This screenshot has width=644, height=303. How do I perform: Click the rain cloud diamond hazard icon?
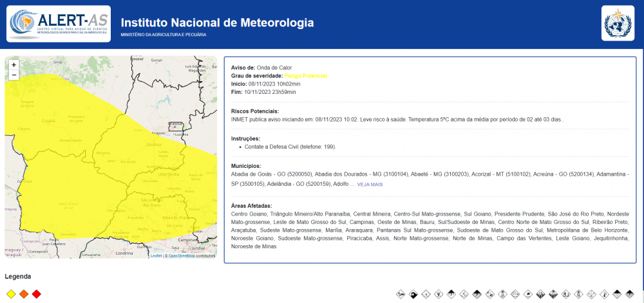451,294
